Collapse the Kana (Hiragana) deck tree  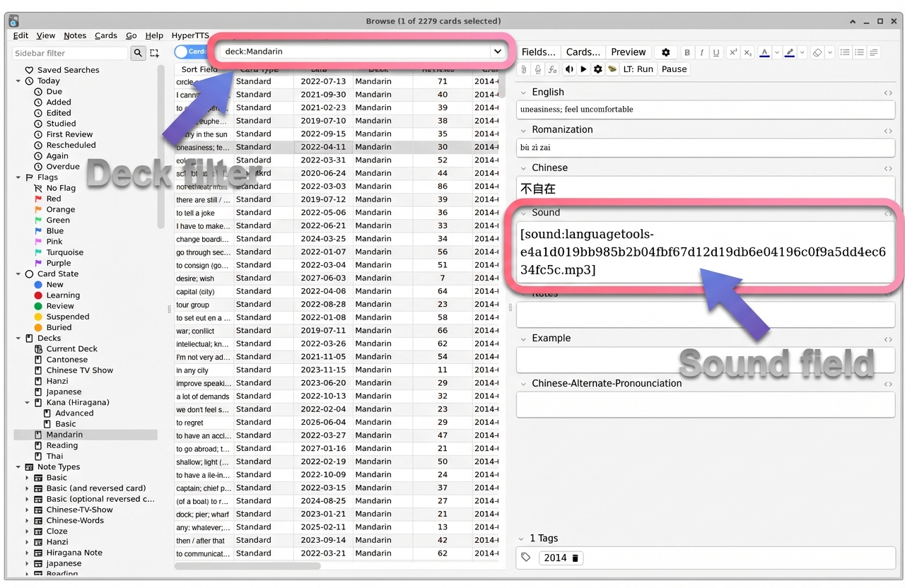28,402
